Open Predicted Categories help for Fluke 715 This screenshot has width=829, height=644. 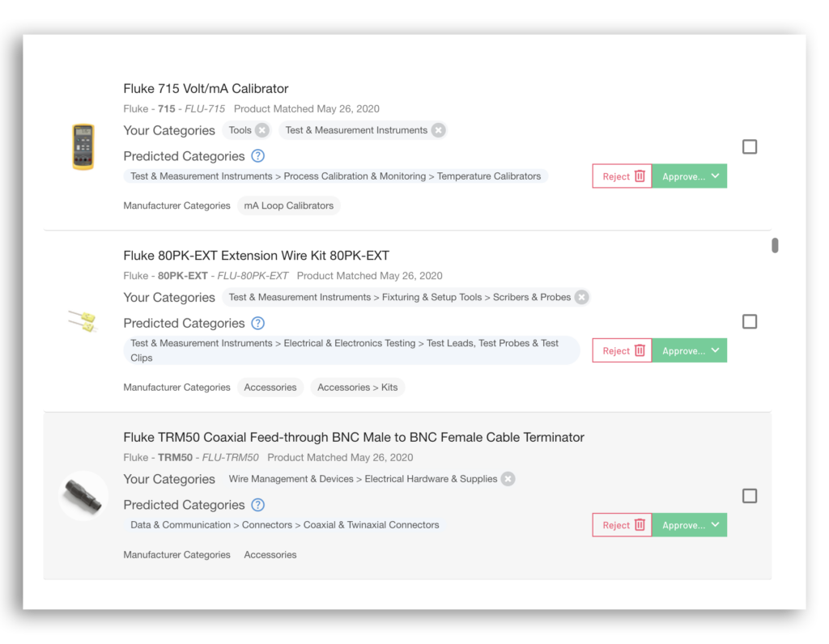pos(257,156)
